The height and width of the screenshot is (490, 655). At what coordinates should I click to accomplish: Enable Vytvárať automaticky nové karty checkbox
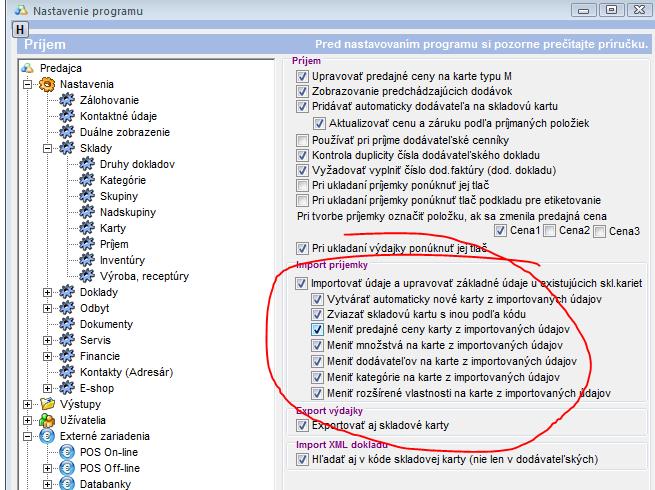point(317,299)
